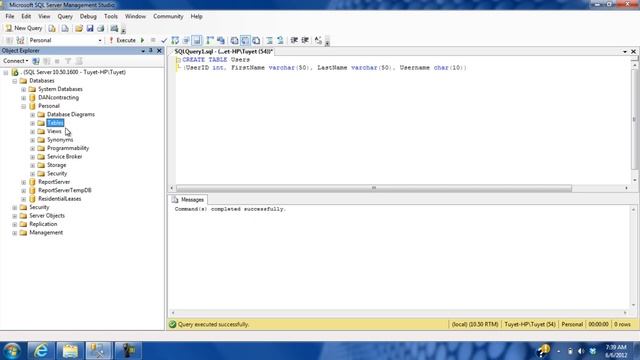Uncomment the selected lines
This screenshot has height=360, width=640.
point(280,40)
